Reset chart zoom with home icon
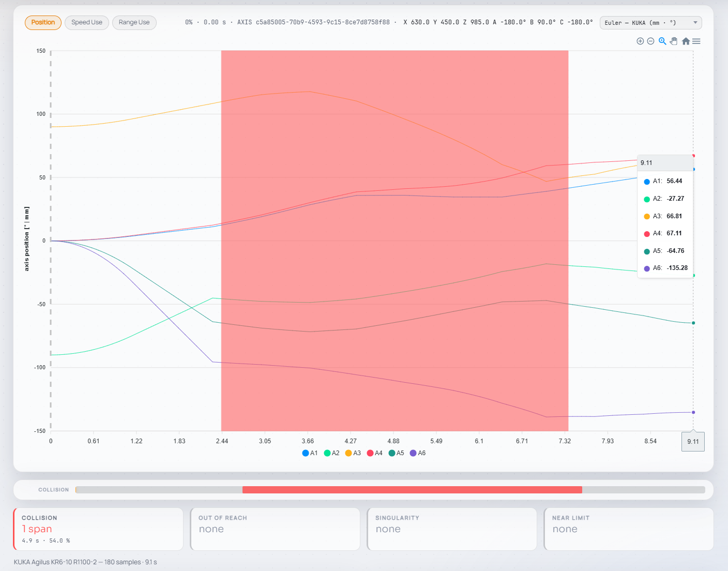The image size is (728, 571). [x=686, y=41]
